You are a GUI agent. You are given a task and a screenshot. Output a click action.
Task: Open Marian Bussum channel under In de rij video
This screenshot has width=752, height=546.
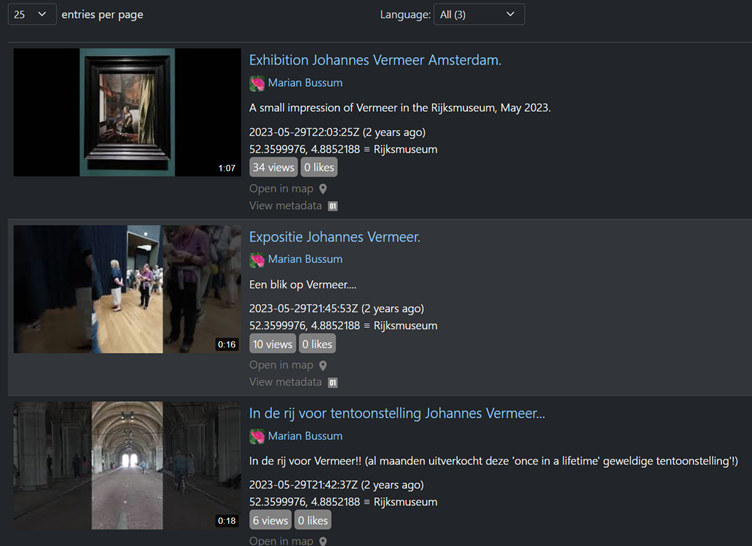click(305, 436)
